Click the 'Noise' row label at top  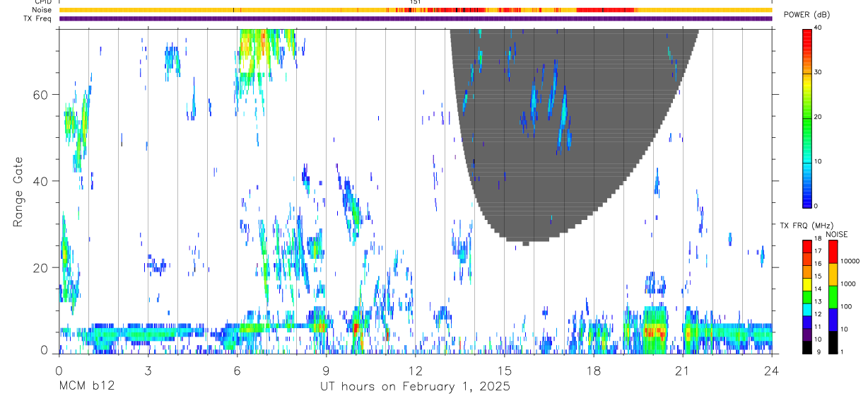42,10
